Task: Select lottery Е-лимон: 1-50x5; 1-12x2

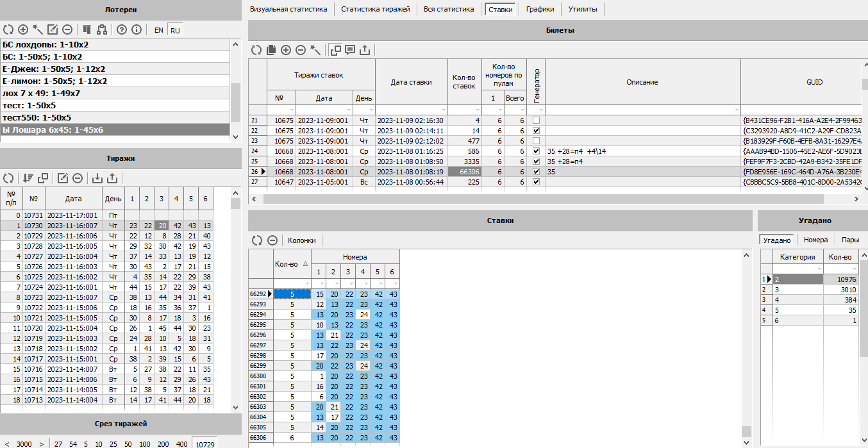Action: [x=115, y=81]
